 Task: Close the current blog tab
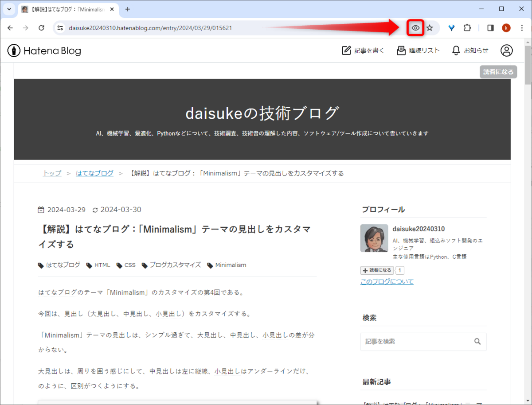[111, 9]
